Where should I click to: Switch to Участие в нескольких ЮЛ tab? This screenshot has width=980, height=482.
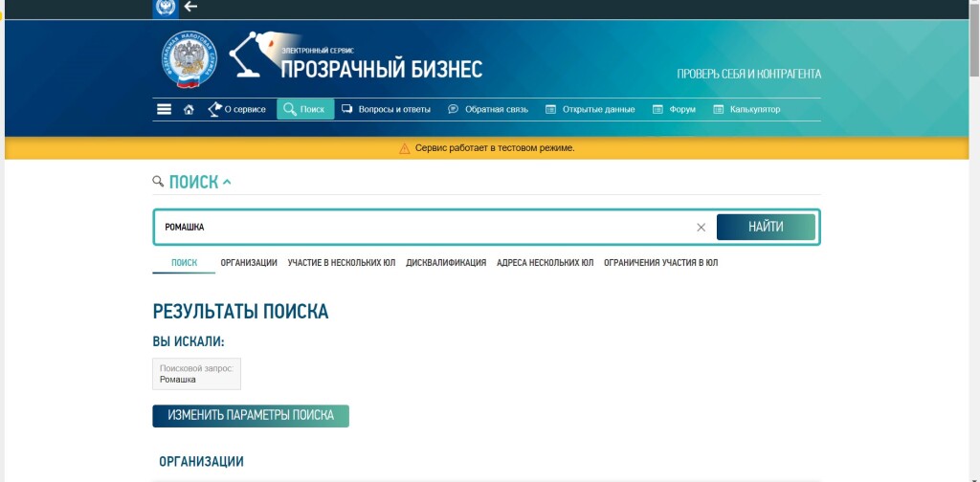pos(342,263)
